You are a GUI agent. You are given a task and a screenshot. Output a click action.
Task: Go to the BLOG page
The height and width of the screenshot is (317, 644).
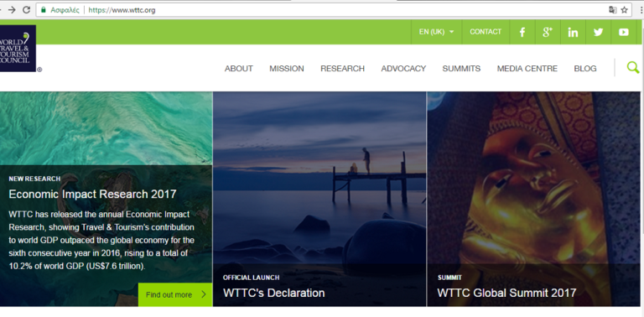[x=585, y=69]
